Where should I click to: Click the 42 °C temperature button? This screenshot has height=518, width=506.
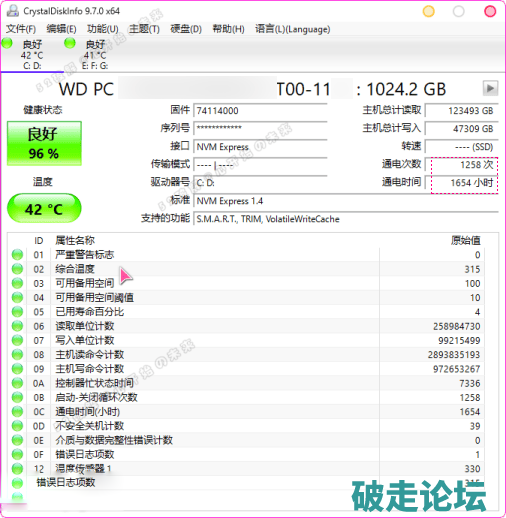(x=44, y=208)
